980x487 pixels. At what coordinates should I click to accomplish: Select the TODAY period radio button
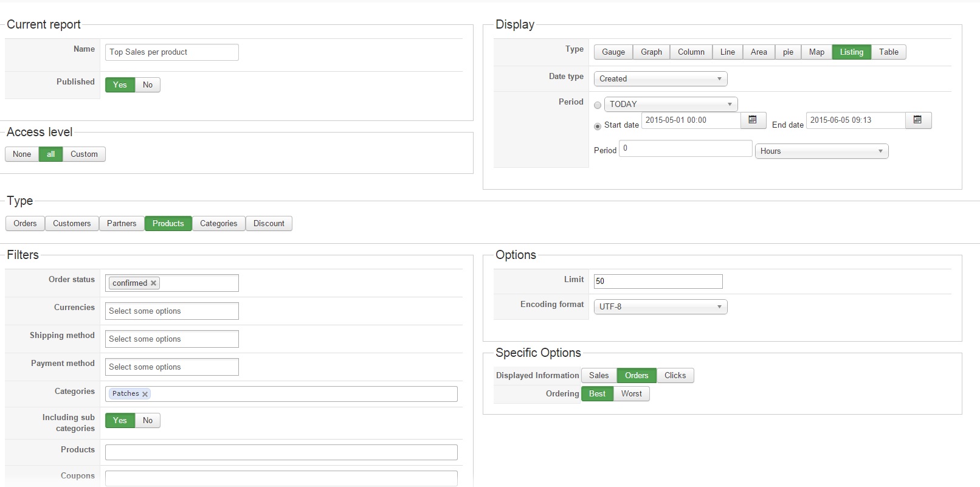pyautogui.click(x=598, y=105)
